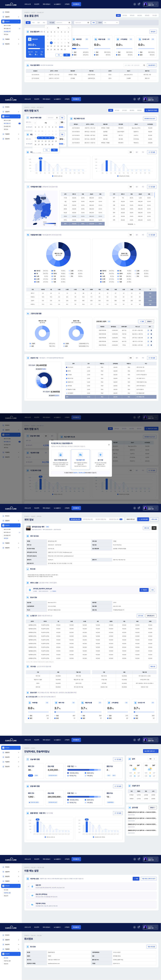Click 기간 설정 in the 당월 배차 현황 card
161x980 pixels.
point(118,786)
